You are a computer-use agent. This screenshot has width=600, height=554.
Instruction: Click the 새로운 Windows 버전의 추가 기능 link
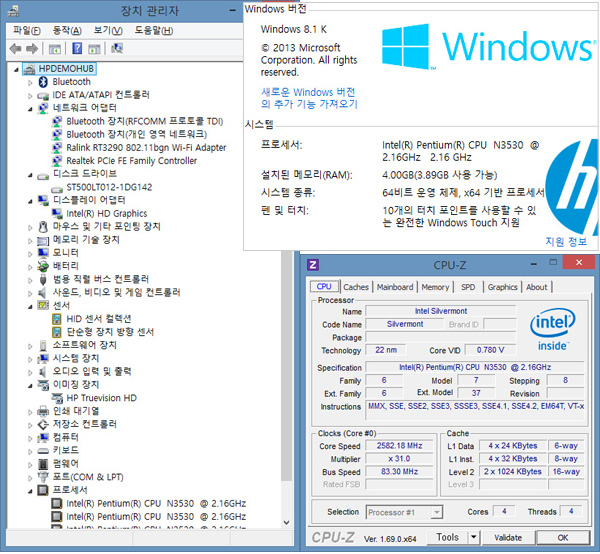tap(309, 97)
